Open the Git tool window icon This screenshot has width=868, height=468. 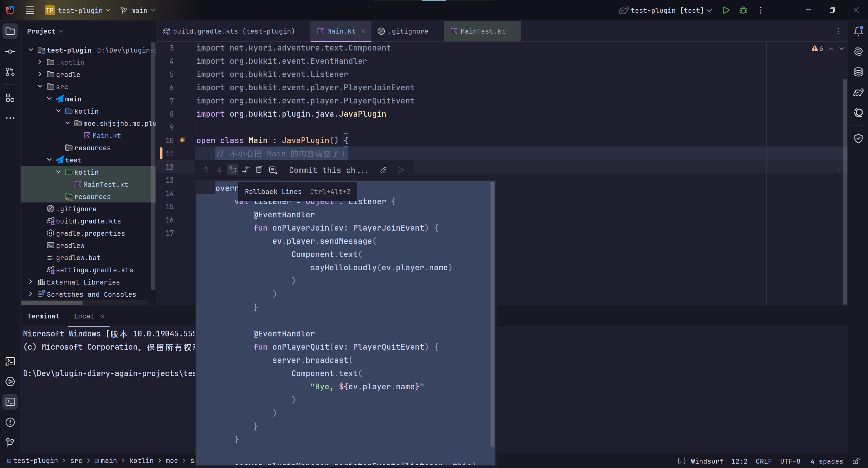10,442
